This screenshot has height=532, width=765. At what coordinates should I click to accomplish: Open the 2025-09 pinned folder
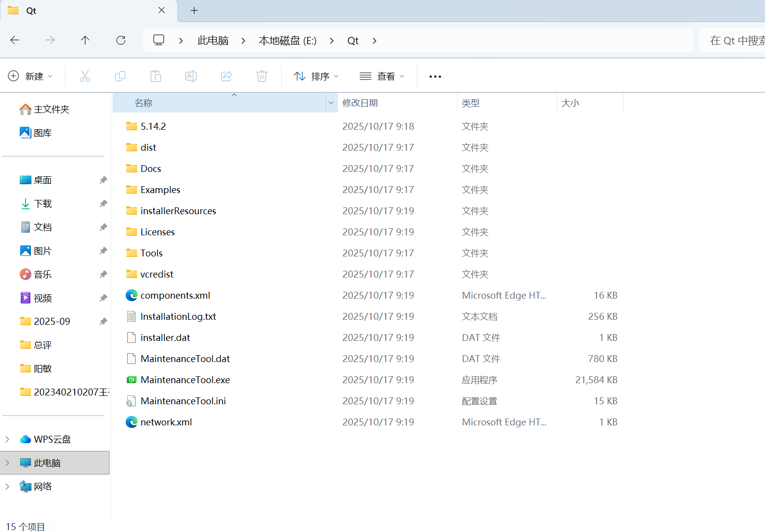coord(45,321)
